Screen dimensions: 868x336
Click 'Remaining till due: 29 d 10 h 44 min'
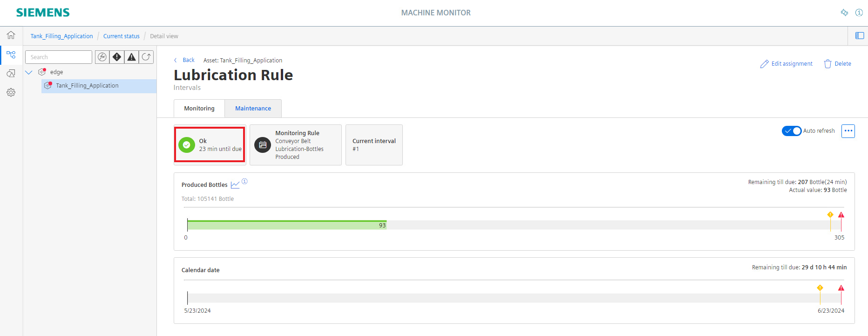[799, 267]
